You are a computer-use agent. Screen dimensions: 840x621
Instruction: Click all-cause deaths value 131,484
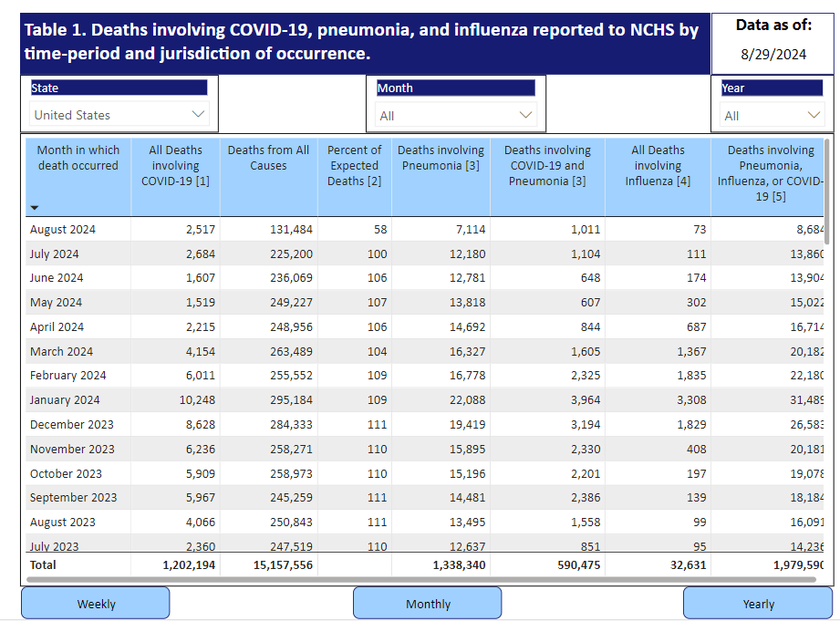pyautogui.click(x=291, y=229)
